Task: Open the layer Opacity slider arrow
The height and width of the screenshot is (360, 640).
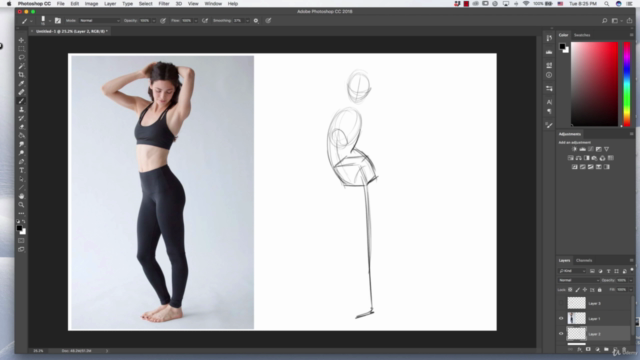Action: (631, 280)
